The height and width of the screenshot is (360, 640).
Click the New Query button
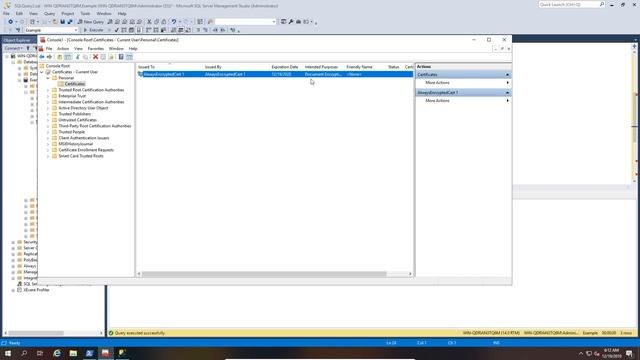pyautogui.click(x=90, y=22)
